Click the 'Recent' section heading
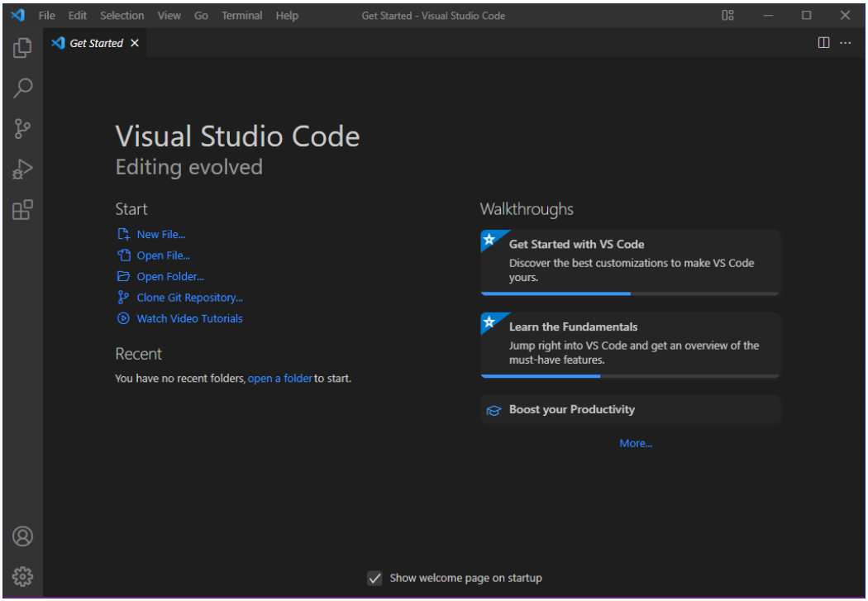The width and height of the screenshot is (868, 601). pos(138,354)
